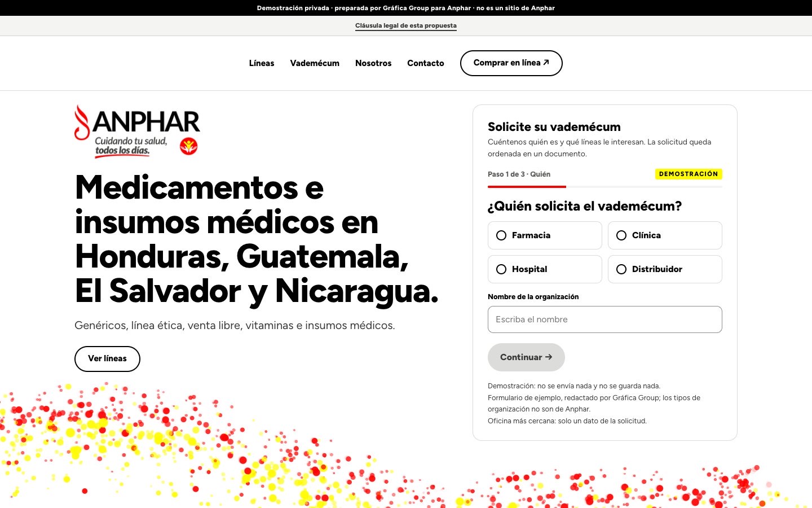812x508 pixels.
Task: Click the 'Oficina más cercana' note
Action: pos(567,421)
